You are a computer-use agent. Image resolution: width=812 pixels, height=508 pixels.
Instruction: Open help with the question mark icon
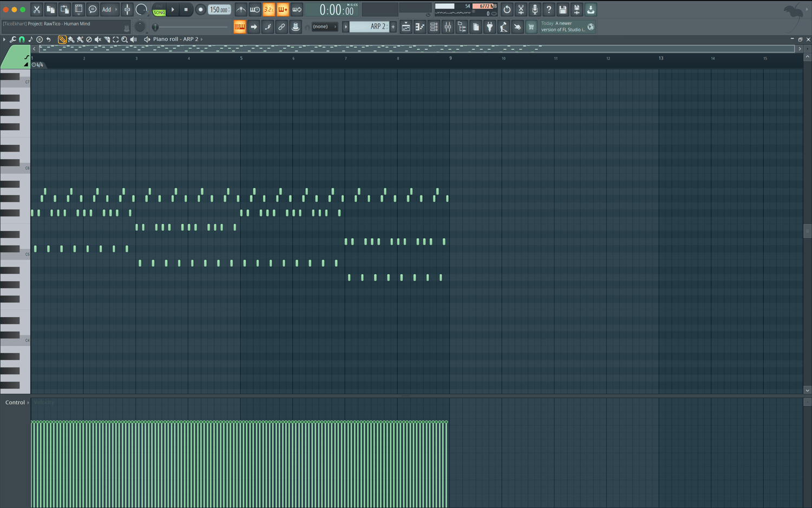pyautogui.click(x=549, y=10)
